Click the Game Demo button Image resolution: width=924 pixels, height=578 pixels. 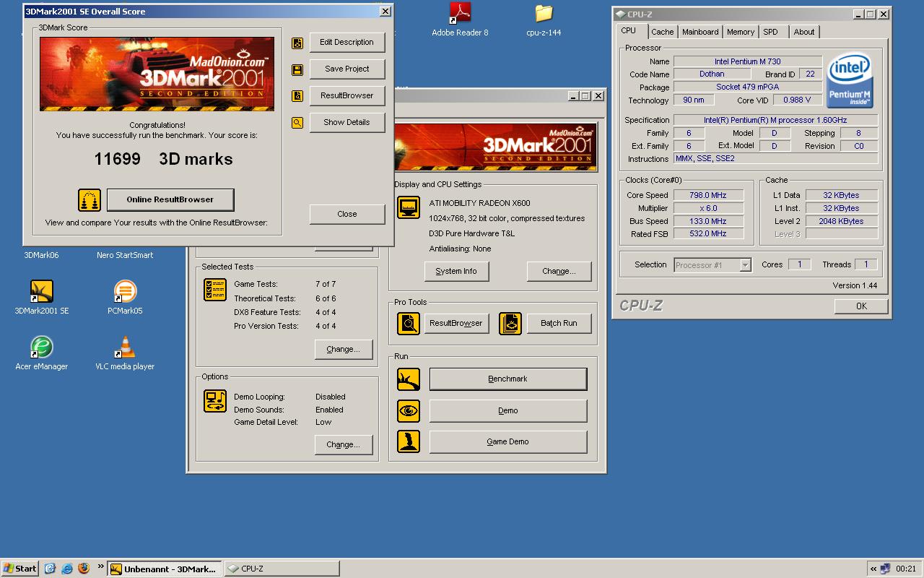(508, 441)
